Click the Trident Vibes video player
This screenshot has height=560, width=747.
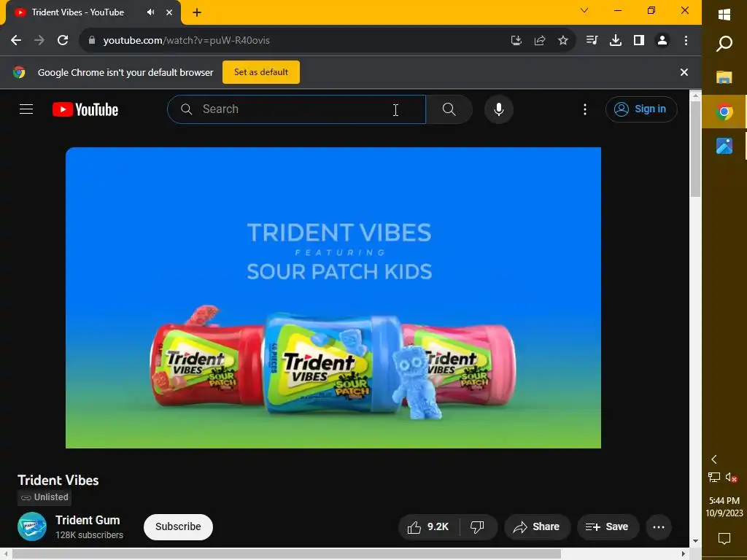tap(333, 297)
